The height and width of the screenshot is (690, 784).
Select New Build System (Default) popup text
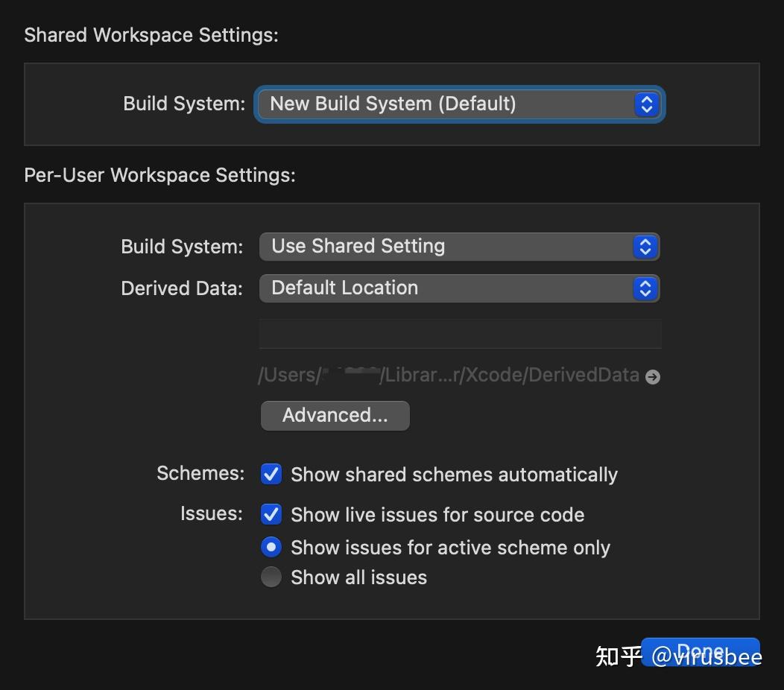pyautogui.click(x=391, y=104)
